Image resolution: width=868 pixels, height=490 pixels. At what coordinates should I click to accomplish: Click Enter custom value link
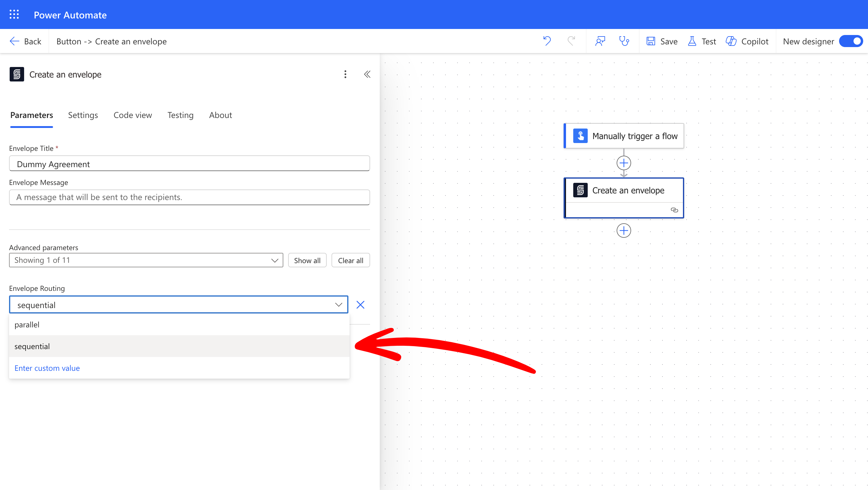pos(47,368)
